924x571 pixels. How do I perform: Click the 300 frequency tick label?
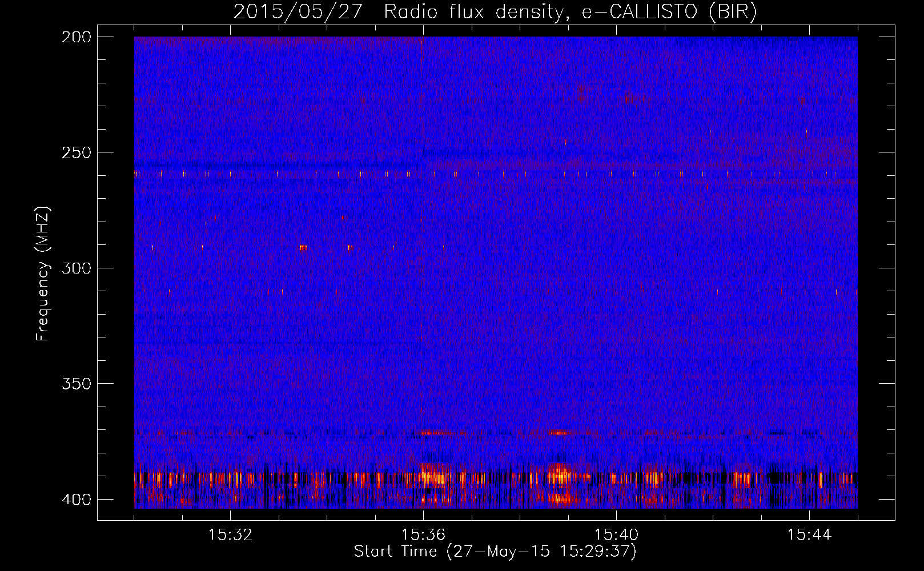[77, 268]
